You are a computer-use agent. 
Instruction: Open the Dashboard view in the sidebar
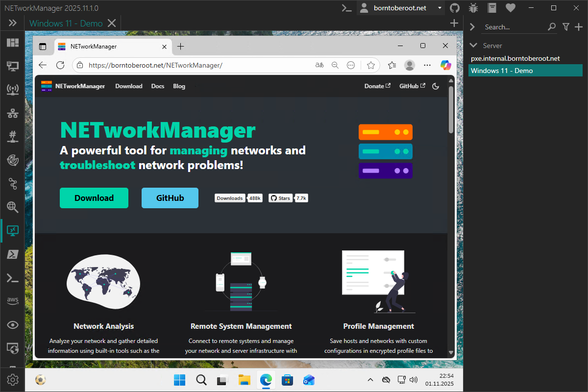12,43
